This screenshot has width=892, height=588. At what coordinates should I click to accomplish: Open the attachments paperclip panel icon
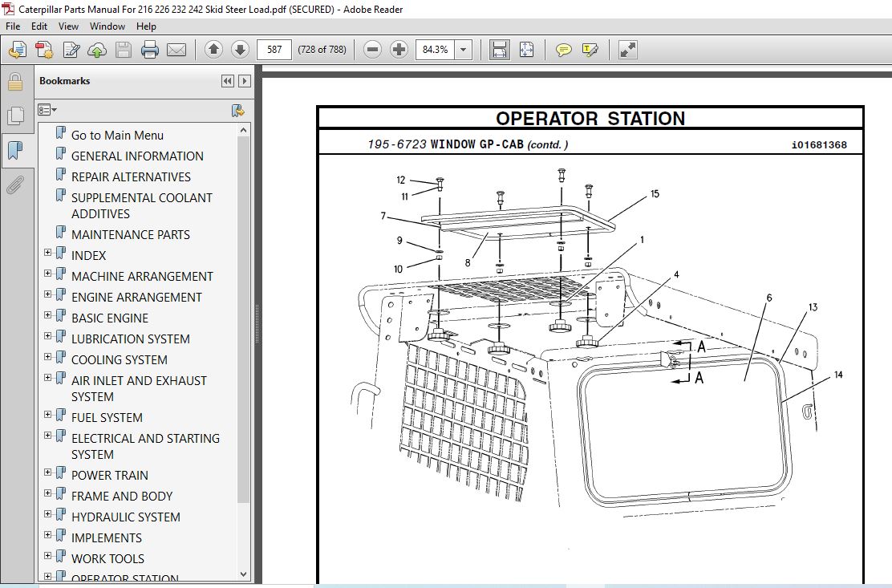(15, 185)
